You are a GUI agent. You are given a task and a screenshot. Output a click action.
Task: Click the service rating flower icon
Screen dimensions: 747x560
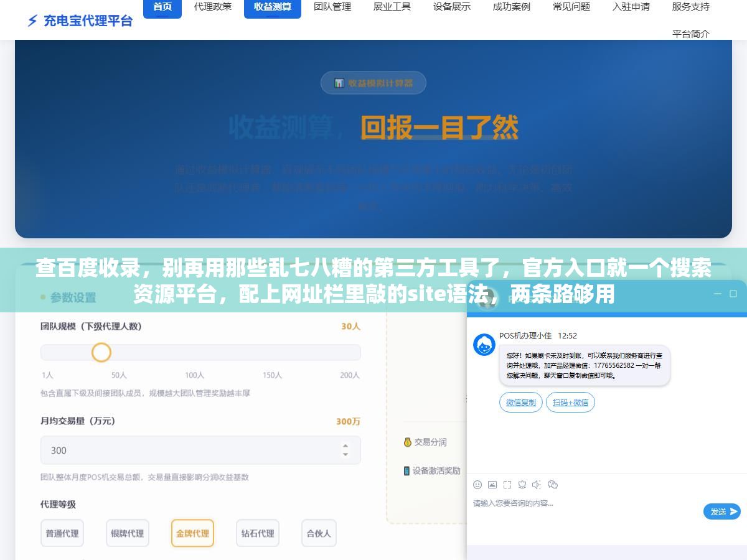[522, 484]
